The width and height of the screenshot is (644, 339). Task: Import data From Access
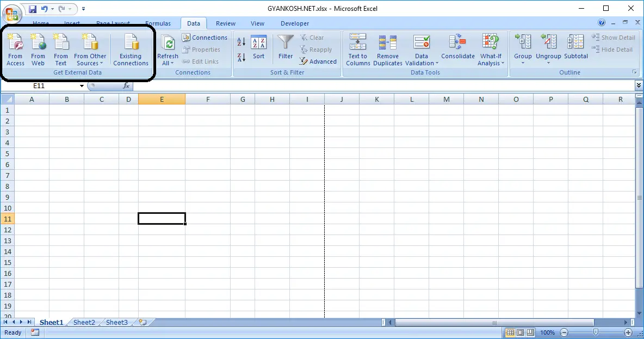point(15,50)
